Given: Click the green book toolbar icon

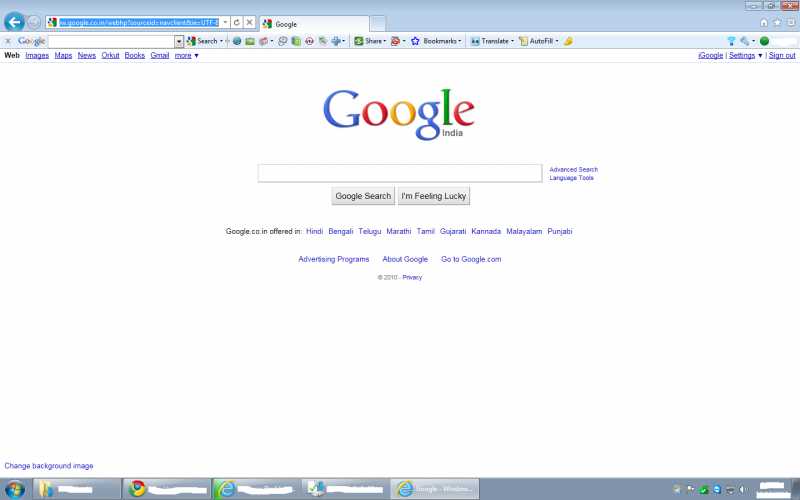Looking at the screenshot, I should pyautogui.click(x=296, y=41).
